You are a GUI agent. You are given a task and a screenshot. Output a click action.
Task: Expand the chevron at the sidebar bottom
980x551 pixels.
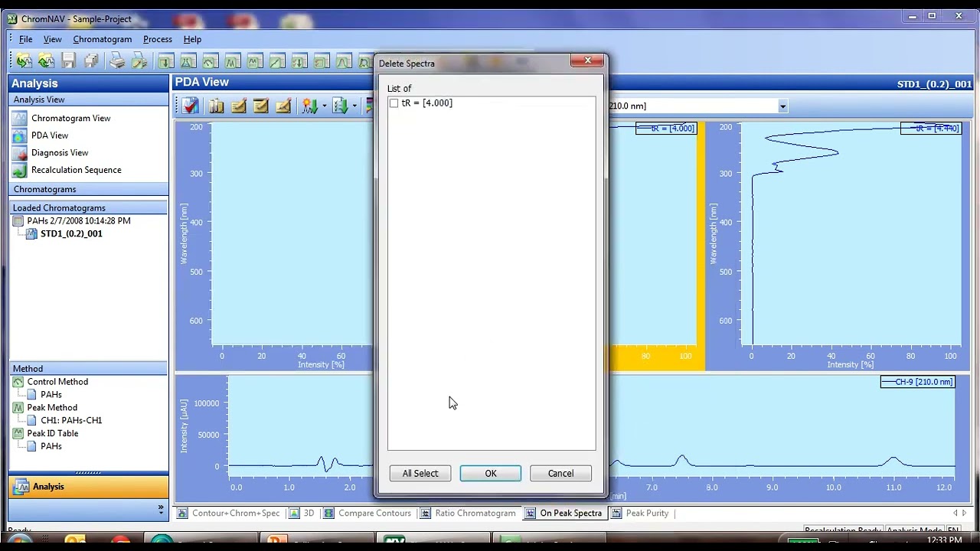[161, 508]
